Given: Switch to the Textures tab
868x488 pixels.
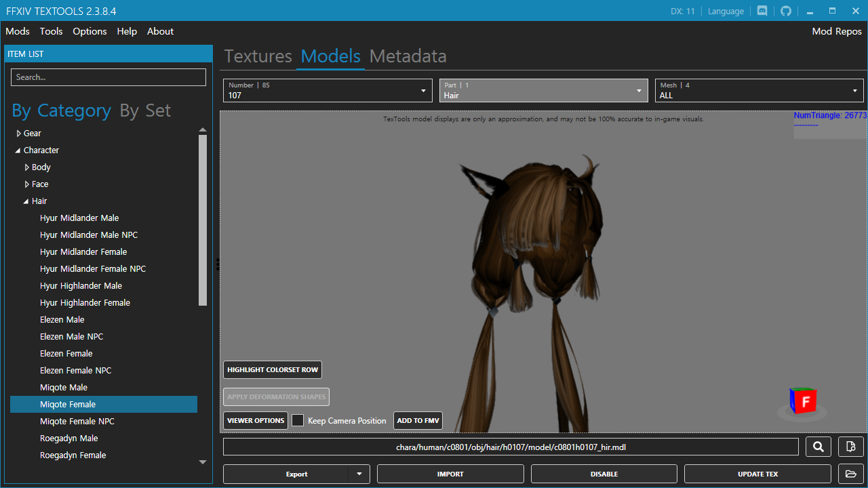Looking at the screenshot, I should coord(258,56).
